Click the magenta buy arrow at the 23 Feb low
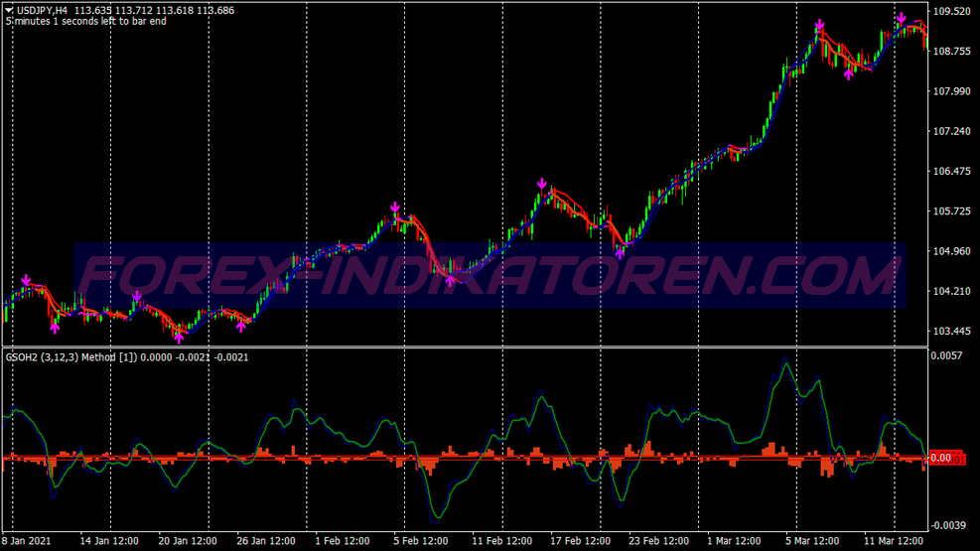This screenshot has width=980, height=551. (621, 253)
